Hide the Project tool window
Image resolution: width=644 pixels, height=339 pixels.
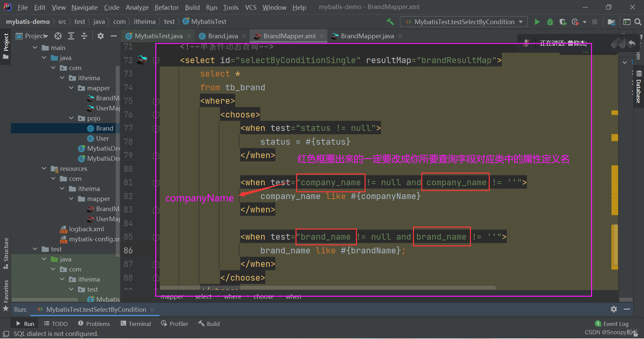[x=114, y=36]
